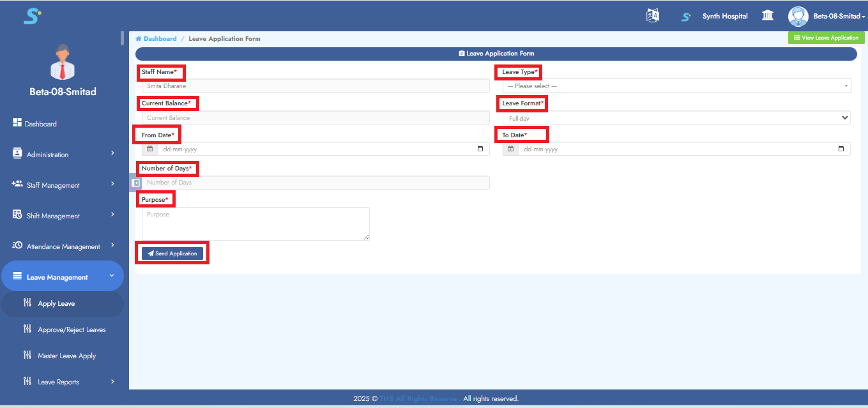The image size is (868, 408).
Task: Click the Synth Hospital S logo
Action: point(685,17)
